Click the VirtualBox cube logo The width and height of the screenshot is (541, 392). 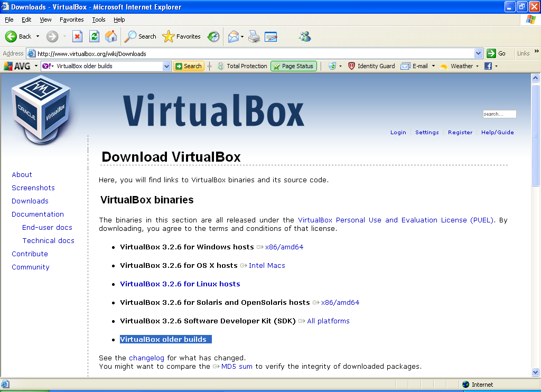pos(41,107)
